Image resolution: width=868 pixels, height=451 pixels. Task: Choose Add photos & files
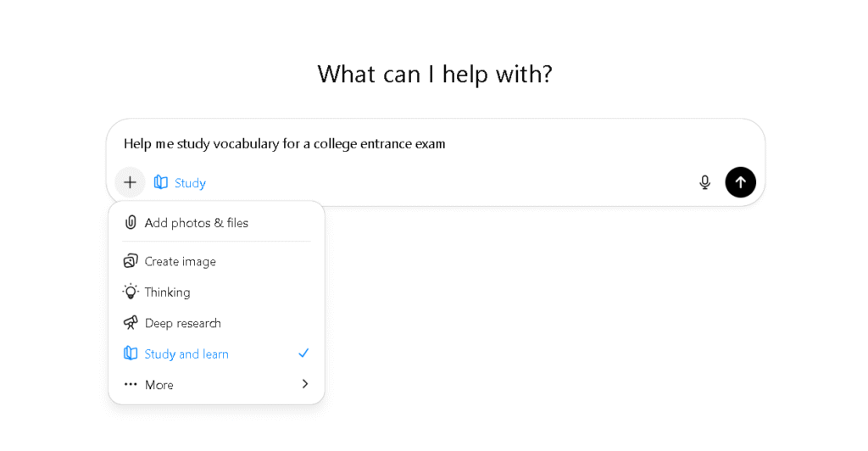click(x=196, y=223)
